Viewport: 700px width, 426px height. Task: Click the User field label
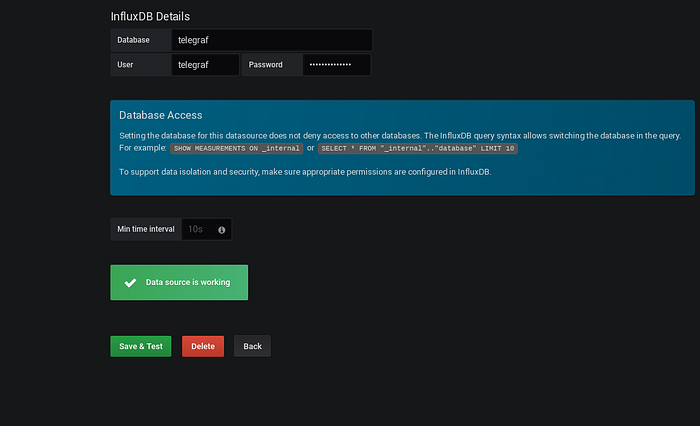[125, 65]
